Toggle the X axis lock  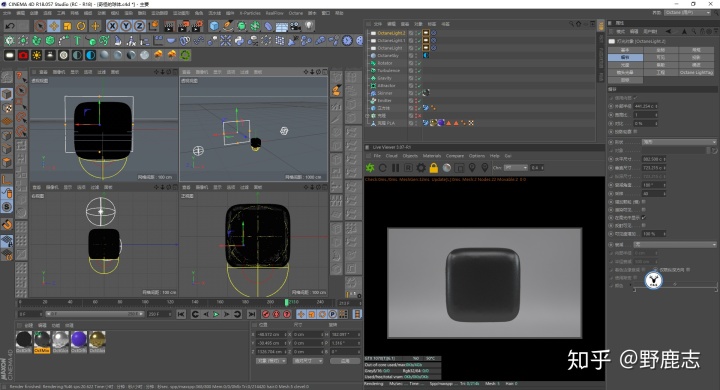tap(112, 26)
